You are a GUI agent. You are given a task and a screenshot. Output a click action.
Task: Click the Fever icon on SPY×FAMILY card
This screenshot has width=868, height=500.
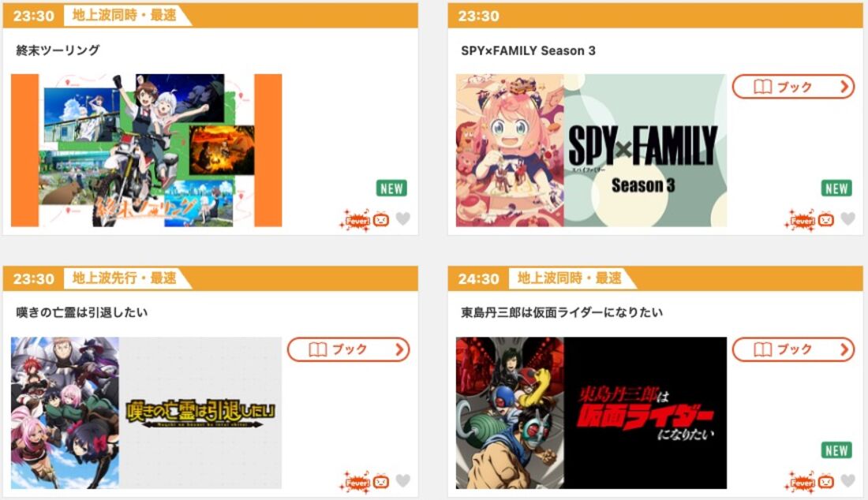pyautogui.click(x=800, y=220)
